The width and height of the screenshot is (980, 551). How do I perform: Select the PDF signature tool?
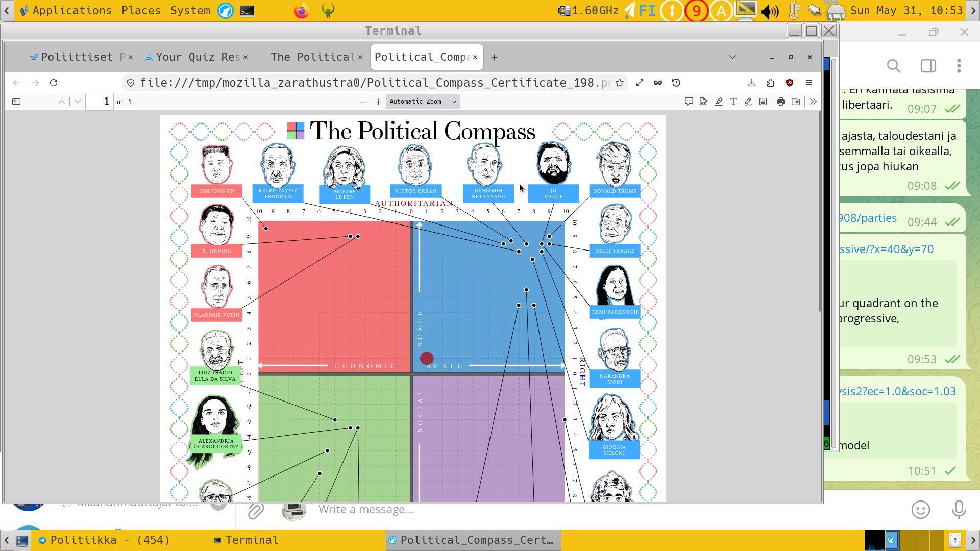(704, 102)
